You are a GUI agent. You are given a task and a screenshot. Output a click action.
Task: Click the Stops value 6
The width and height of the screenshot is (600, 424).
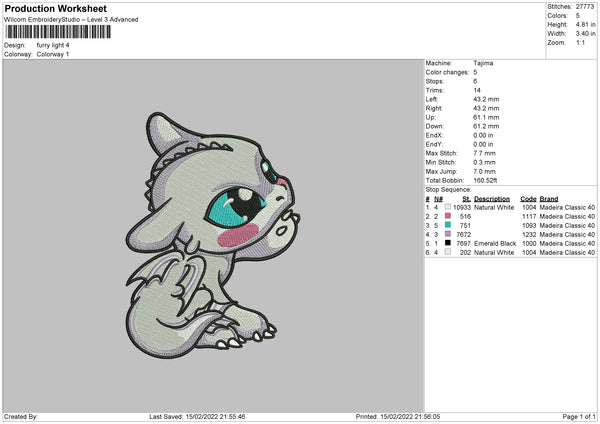[475, 81]
